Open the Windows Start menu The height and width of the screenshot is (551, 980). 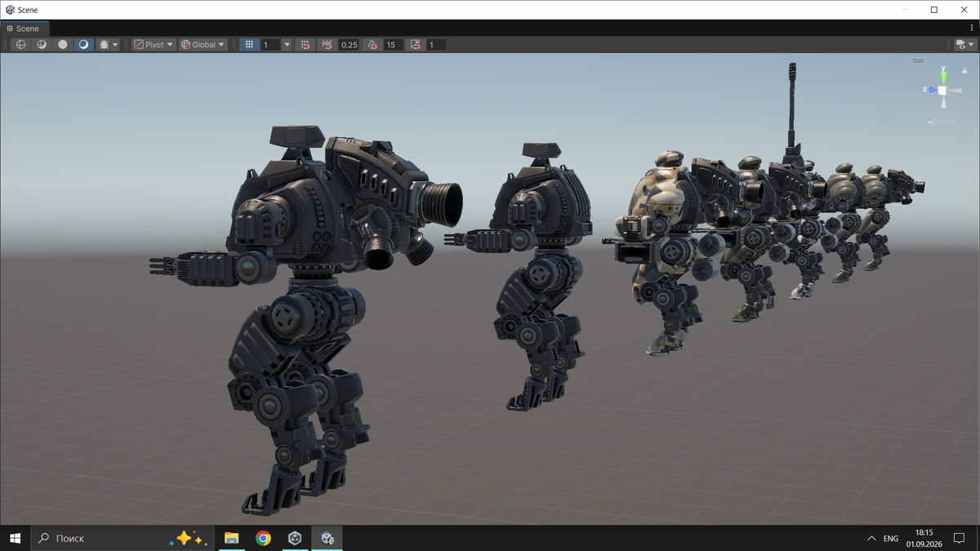click(15, 538)
